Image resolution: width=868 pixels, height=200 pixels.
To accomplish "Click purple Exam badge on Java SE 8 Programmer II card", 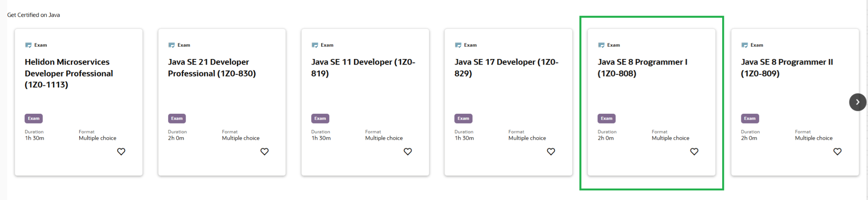I will tap(750, 118).
